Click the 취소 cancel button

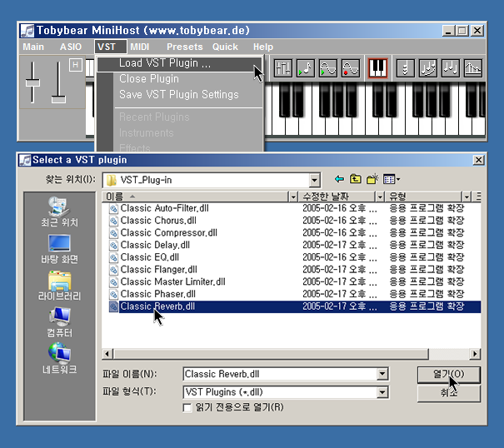[x=449, y=393]
